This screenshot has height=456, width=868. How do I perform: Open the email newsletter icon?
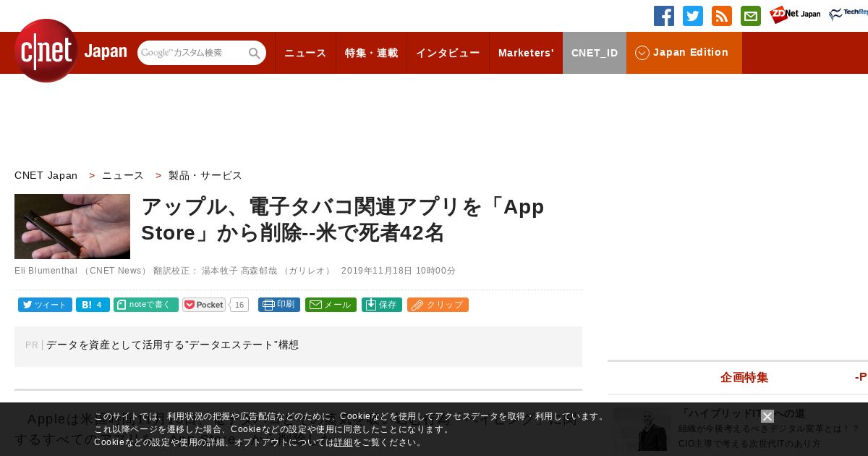(x=751, y=16)
